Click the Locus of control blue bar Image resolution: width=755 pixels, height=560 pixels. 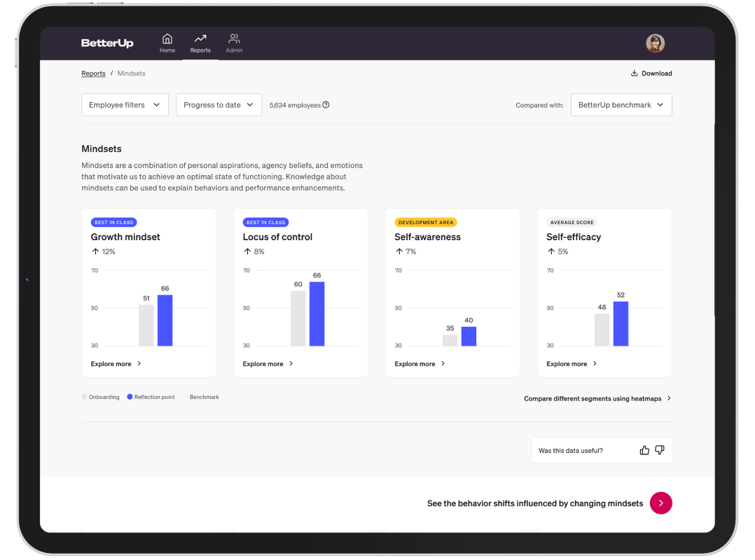317,314
